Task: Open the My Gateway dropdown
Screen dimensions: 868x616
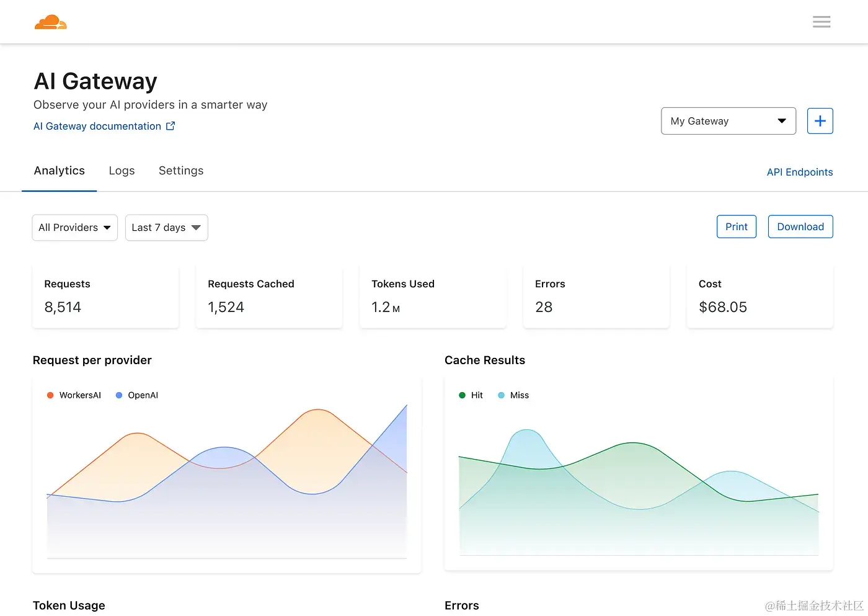Action: coord(728,121)
